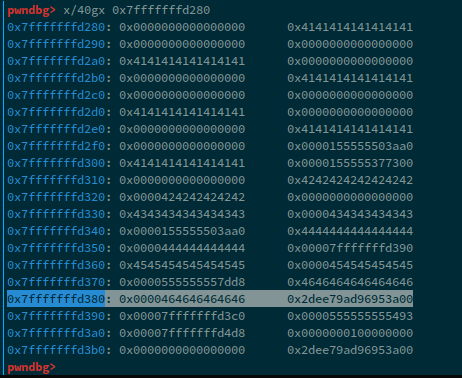The width and height of the screenshot is (462, 378).
Task: Select address label 0x7fffffffd2f0:
Action: pos(59,146)
